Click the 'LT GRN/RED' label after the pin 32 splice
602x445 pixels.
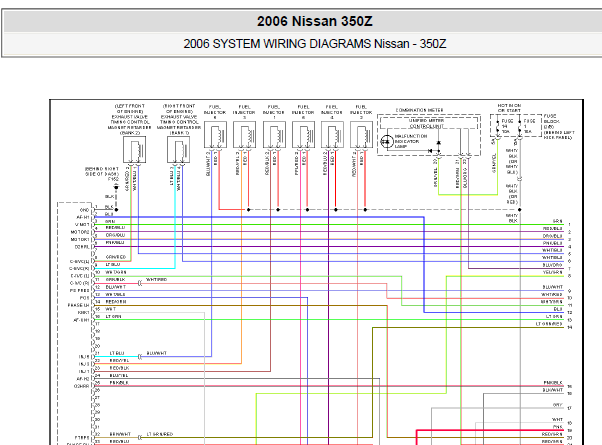pyautogui.click(x=160, y=434)
